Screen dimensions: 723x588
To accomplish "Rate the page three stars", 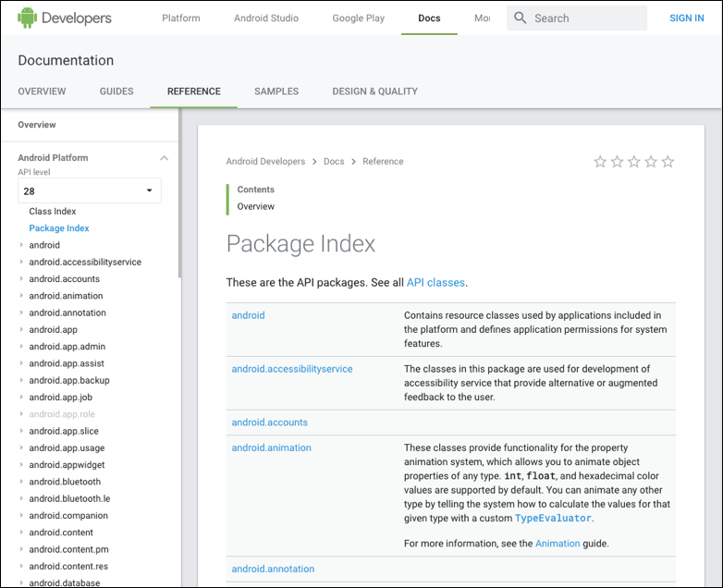I will (634, 162).
